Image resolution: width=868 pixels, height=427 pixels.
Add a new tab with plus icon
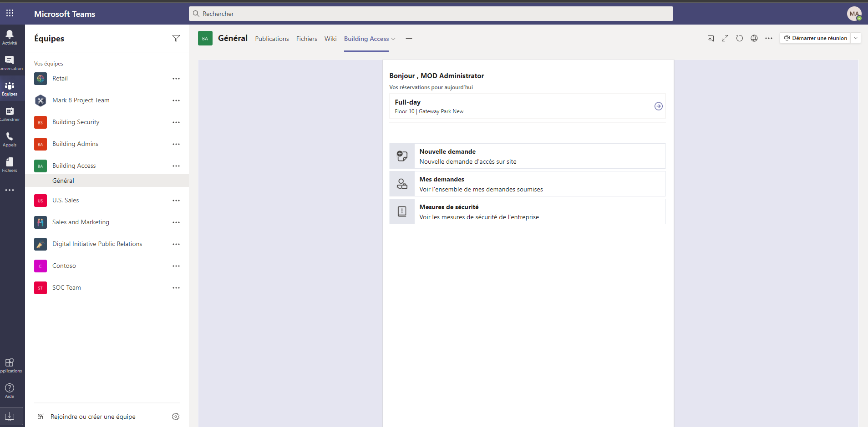[x=409, y=39]
